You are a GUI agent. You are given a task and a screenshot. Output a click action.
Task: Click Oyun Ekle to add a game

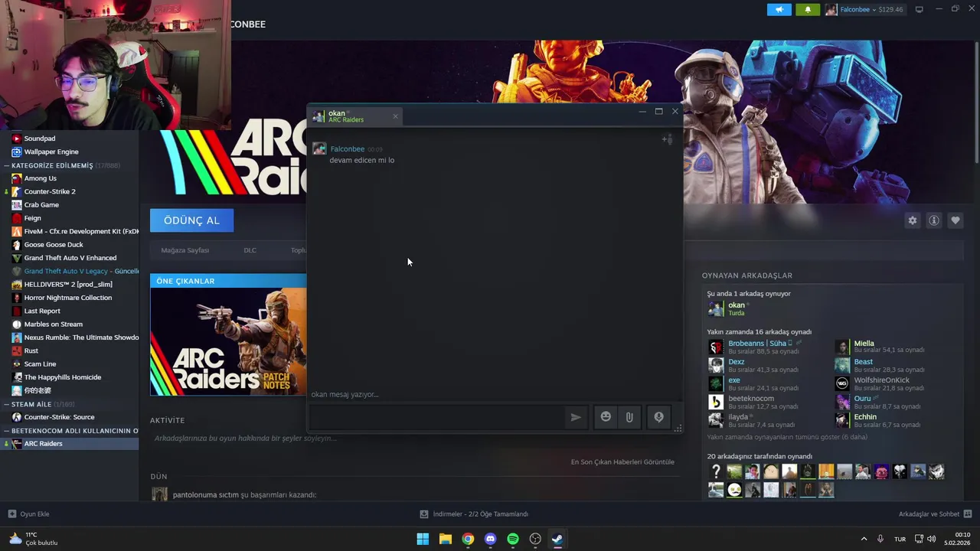pyautogui.click(x=28, y=514)
